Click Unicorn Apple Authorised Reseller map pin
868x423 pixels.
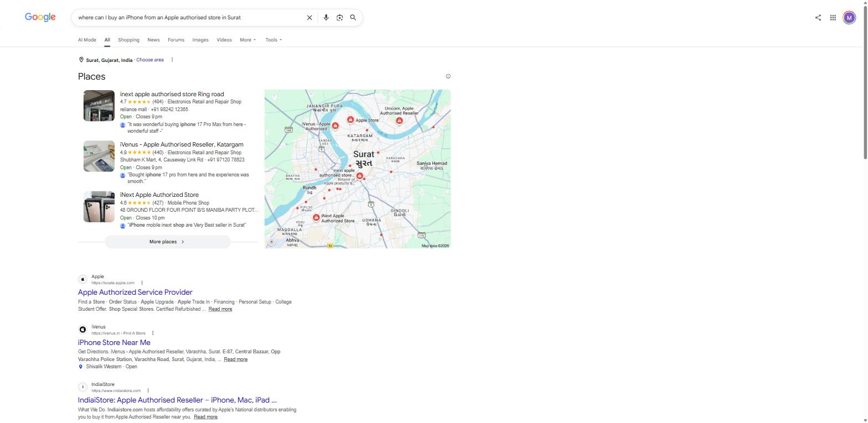399,120
